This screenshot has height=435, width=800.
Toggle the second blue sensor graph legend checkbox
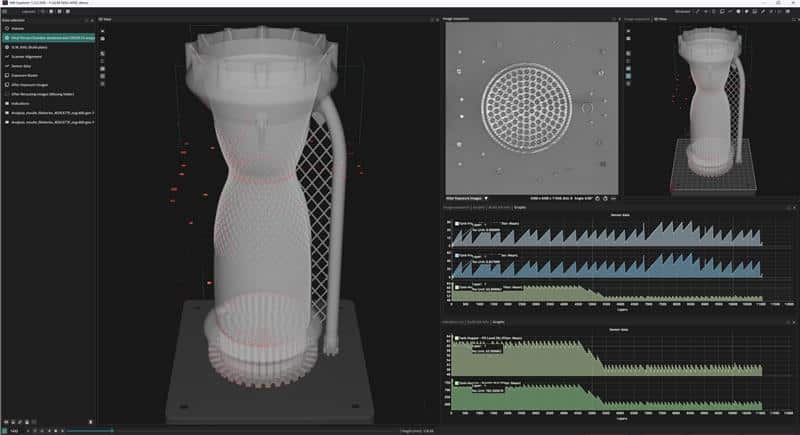[457, 255]
